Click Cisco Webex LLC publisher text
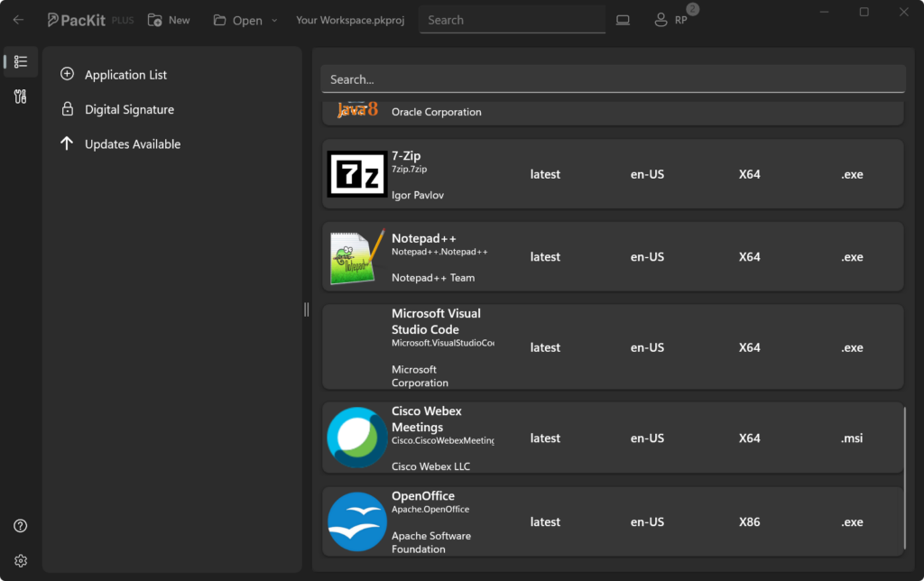 (x=430, y=466)
